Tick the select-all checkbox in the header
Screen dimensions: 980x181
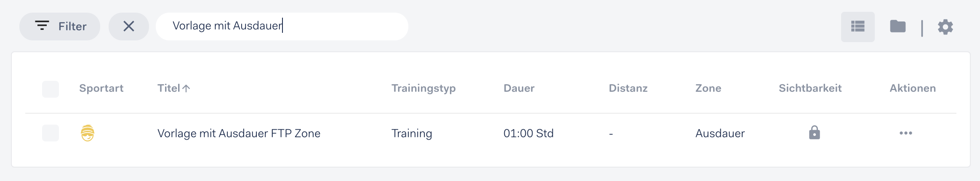click(x=51, y=89)
